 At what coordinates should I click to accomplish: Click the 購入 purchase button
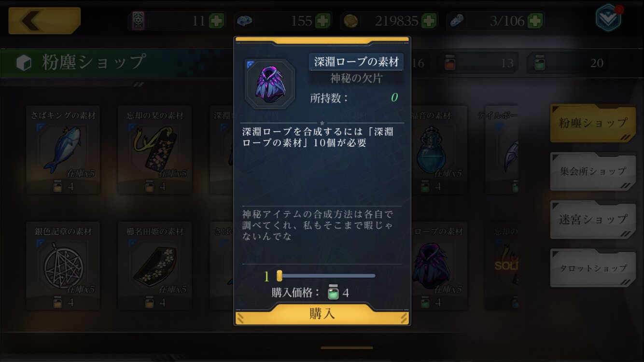(x=322, y=314)
